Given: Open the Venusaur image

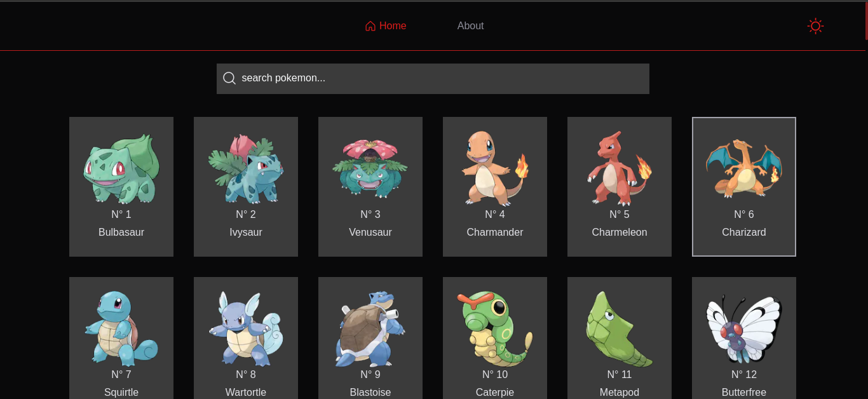Looking at the screenshot, I should (x=370, y=168).
